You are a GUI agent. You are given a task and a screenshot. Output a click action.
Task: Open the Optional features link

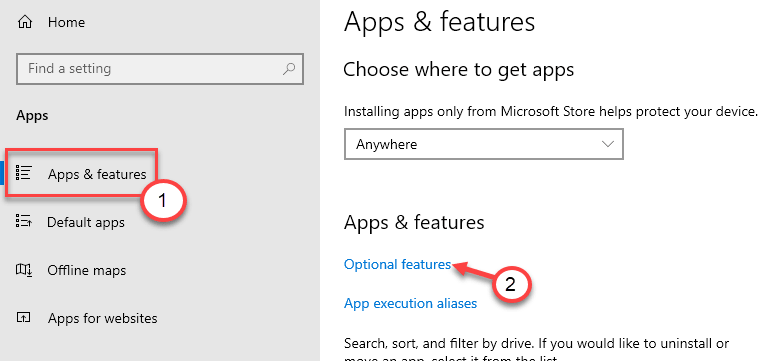click(398, 264)
